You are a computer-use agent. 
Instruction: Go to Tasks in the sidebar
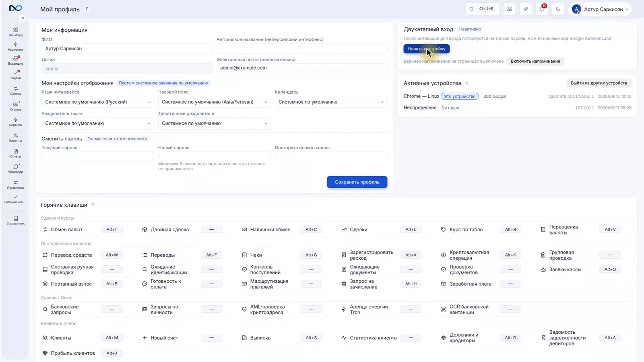(x=16, y=75)
